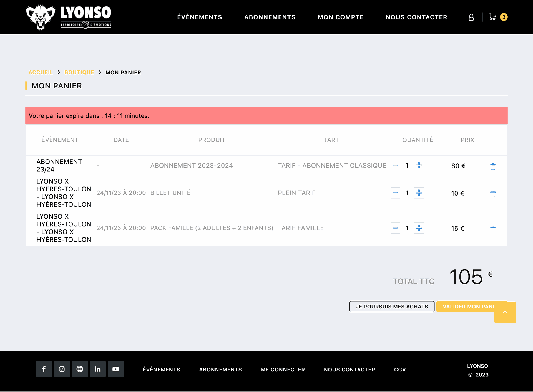
Task: Open the Facebook page from footer
Action: (44, 369)
